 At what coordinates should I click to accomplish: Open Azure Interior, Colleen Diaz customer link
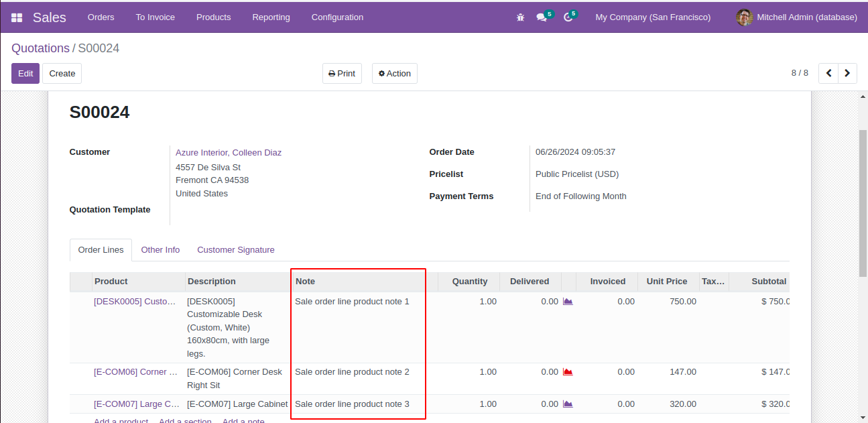click(228, 153)
